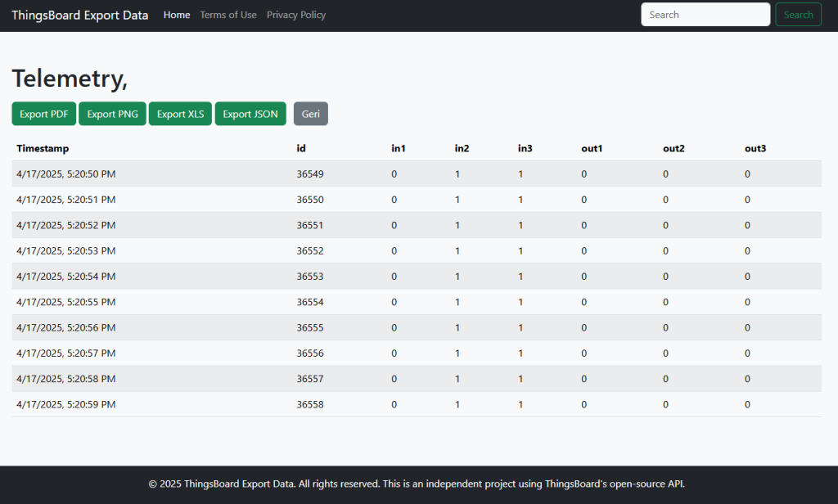Click the Telemetry page heading
This screenshot has height=504, width=838.
(x=70, y=79)
